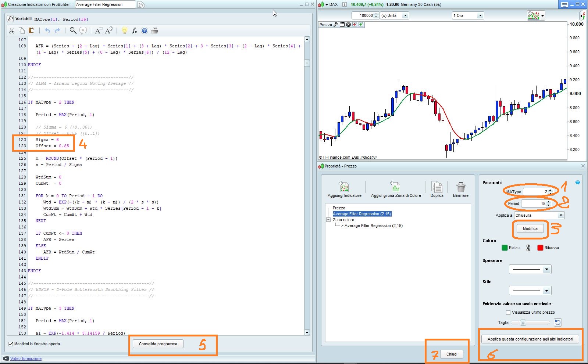Close the Proprietà - Prezzo panel

pyautogui.click(x=583, y=166)
